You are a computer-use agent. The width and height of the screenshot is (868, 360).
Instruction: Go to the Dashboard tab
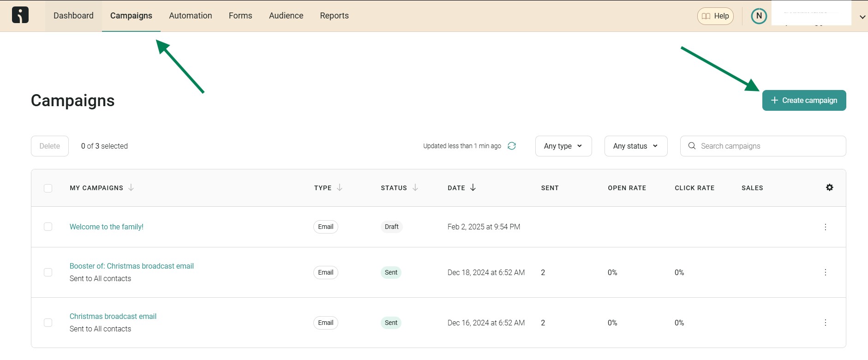[x=73, y=16]
